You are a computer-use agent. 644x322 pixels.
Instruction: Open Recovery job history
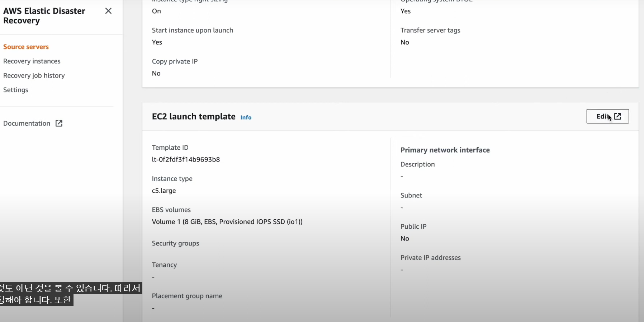[x=34, y=75]
